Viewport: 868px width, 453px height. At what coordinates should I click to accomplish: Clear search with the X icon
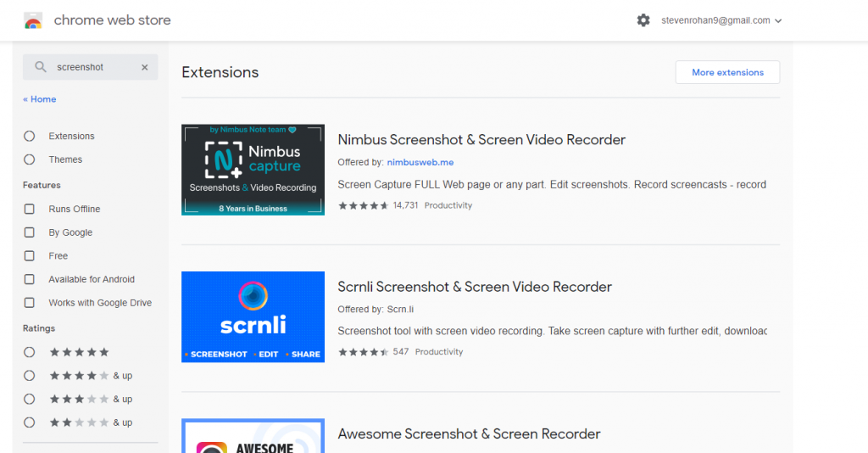[144, 67]
